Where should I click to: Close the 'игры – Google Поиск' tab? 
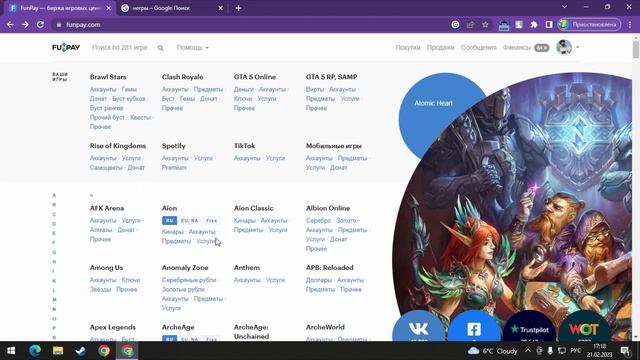click(220, 8)
